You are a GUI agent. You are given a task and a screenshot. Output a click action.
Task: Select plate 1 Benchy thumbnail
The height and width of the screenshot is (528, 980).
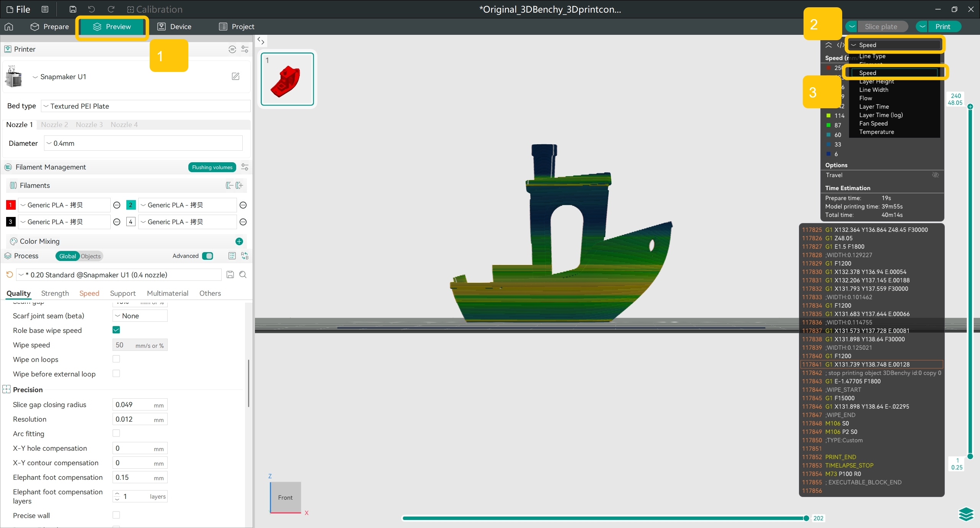click(x=287, y=79)
